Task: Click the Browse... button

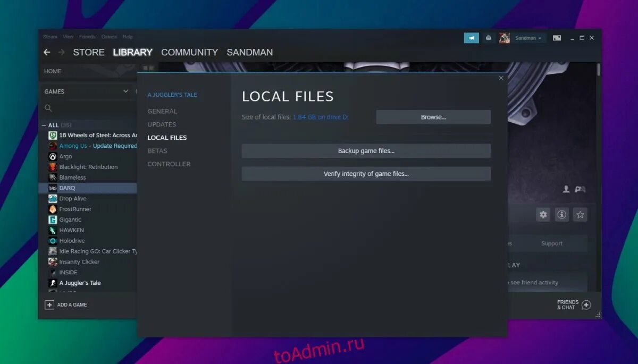Action: 433,117
